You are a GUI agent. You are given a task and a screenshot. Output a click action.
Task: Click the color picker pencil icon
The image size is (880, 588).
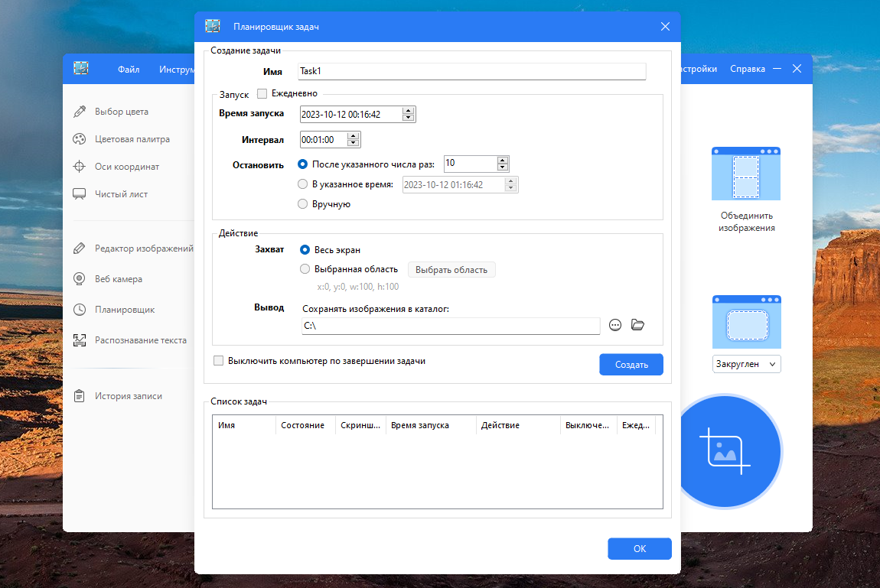tap(80, 112)
